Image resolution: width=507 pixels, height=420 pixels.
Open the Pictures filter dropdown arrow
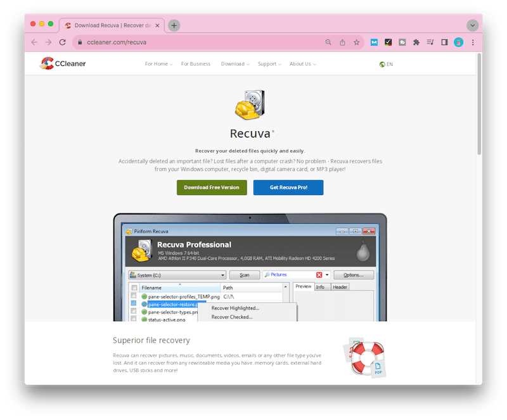(327, 275)
